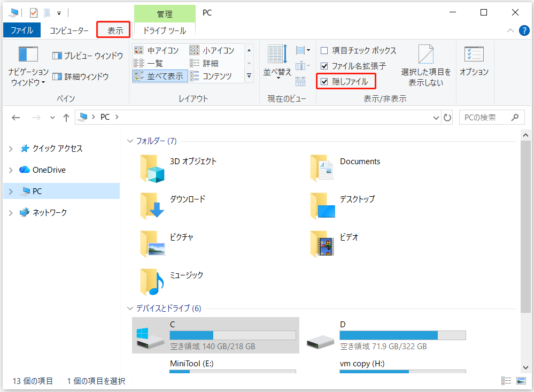Toggle ファイル名拡張子 checkbox
This screenshot has width=534, height=392.
point(353,66)
